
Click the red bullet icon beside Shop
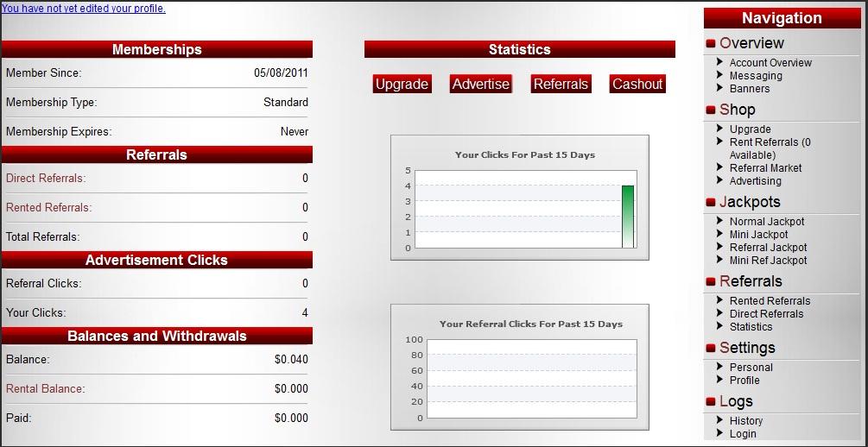pyautogui.click(x=712, y=110)
